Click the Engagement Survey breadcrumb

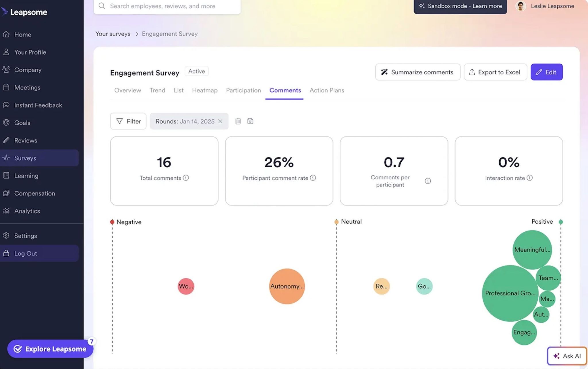(x=170, y=34)
